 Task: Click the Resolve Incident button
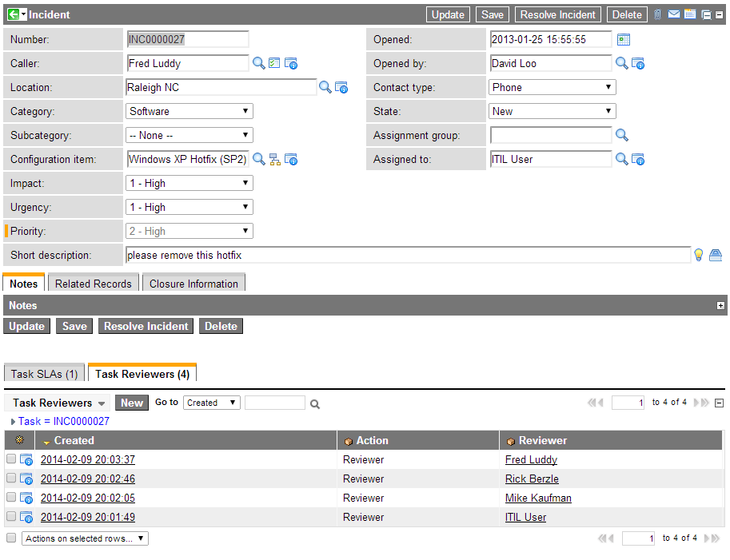click(x=557, y=14)
